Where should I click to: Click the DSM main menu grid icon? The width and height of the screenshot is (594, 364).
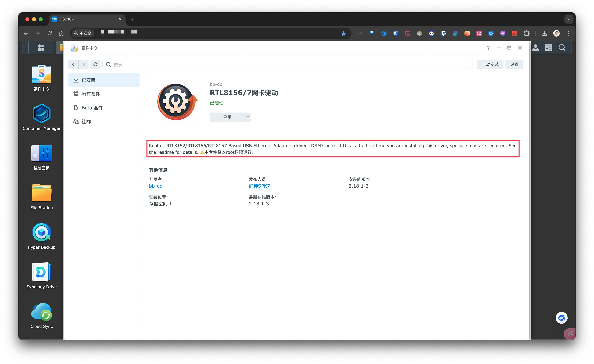pos(41,48)
